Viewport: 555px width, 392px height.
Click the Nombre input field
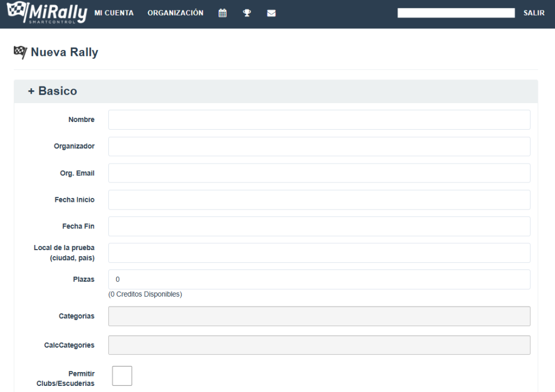pyautogui.click(x=319, y=120)
